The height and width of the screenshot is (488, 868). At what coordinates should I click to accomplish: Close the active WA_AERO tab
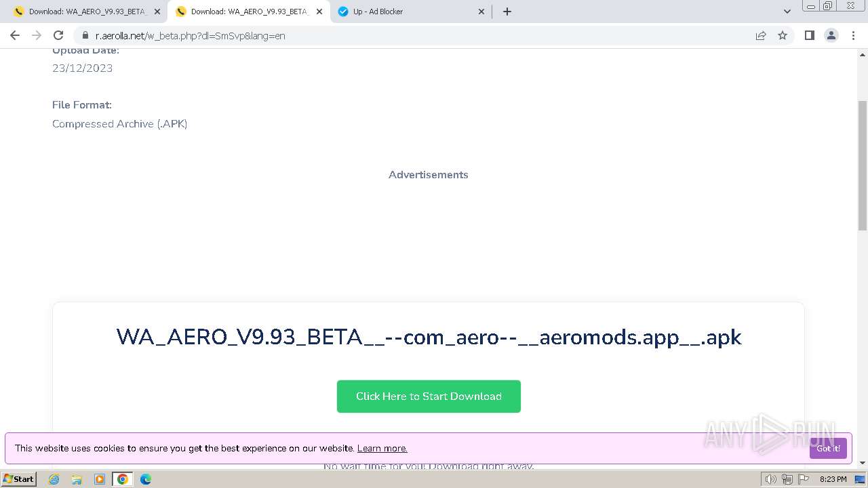(x=319, y=12)
